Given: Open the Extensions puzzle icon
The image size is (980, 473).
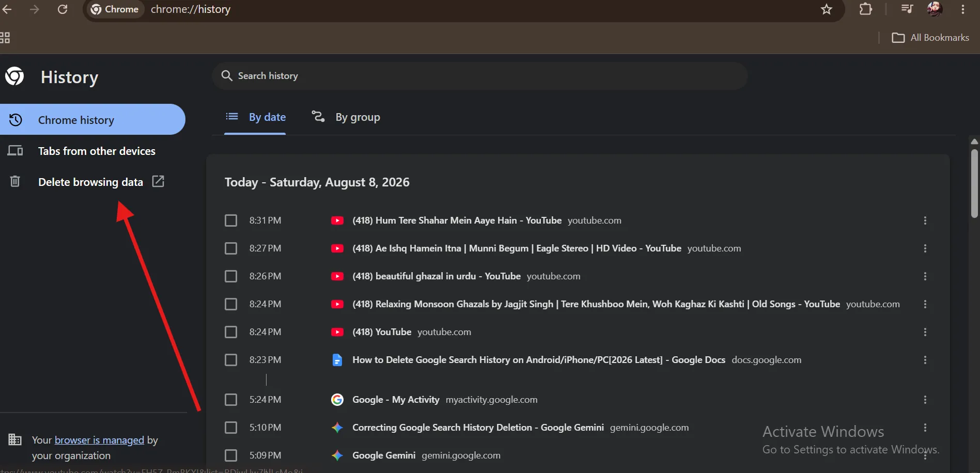Looking at the screenshot, I should pos(866,9).
